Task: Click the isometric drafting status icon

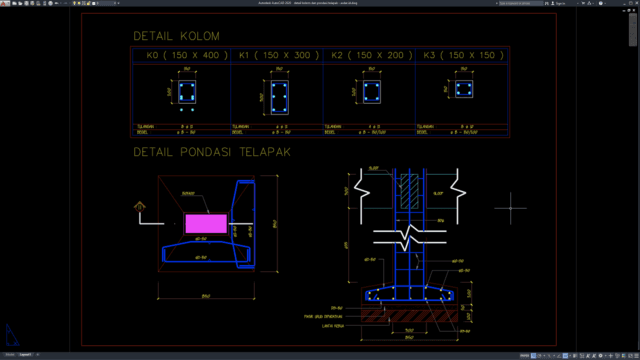Action: click(549, 356)
